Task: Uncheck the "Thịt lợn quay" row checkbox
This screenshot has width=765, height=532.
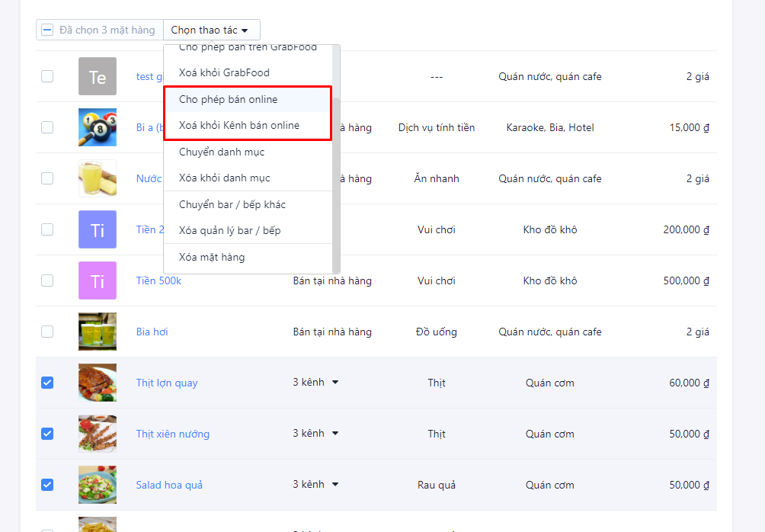Action: point(47,383)
